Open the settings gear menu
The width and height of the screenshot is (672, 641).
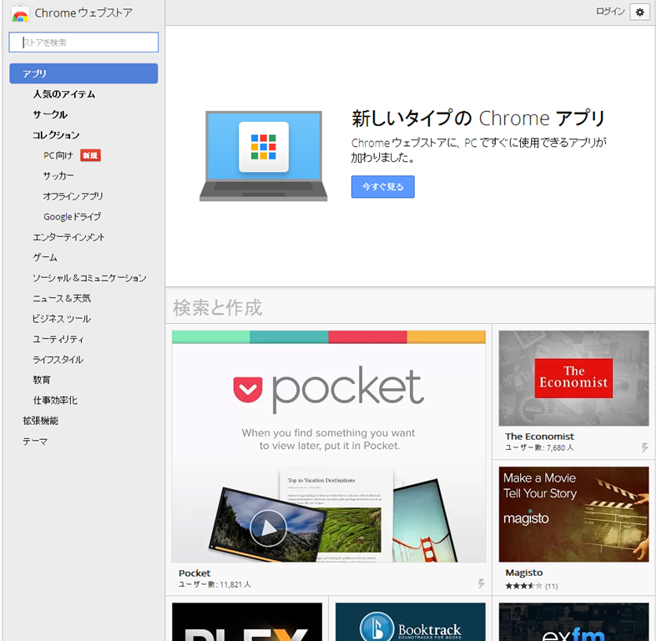(x=639, y=12)
